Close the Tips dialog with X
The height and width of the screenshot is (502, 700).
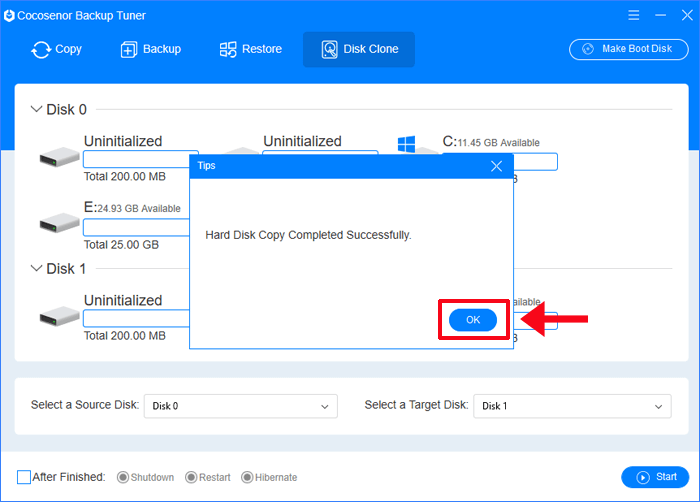tap(496, 167)
